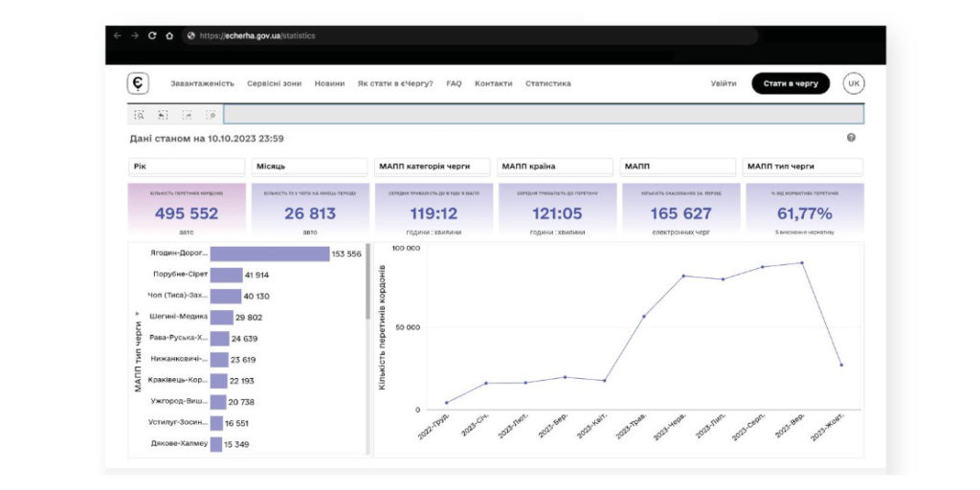Screen dimensions: 980x490
Task: Click the clear all selections icon
Action: tap(212, 115)
